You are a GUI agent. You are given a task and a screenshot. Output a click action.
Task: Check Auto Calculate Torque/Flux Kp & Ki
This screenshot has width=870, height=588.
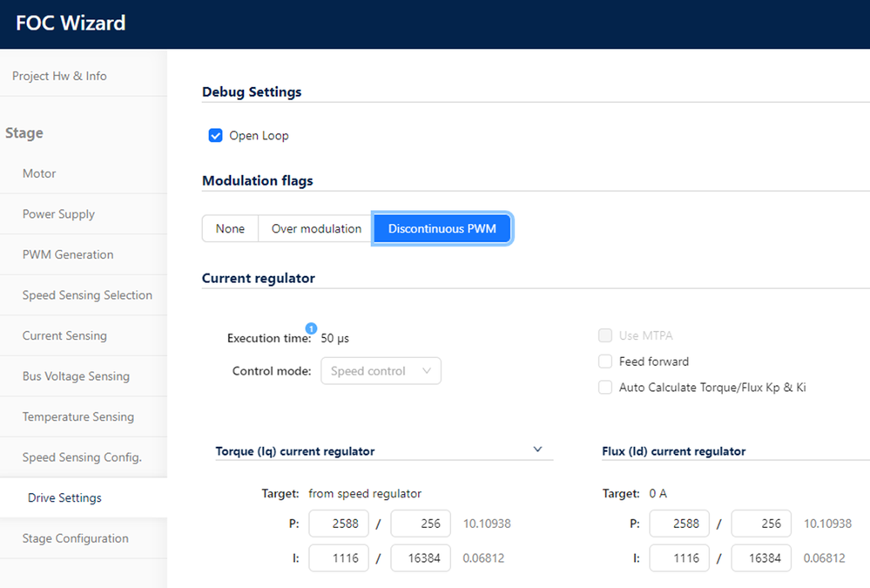coord(605,388)
